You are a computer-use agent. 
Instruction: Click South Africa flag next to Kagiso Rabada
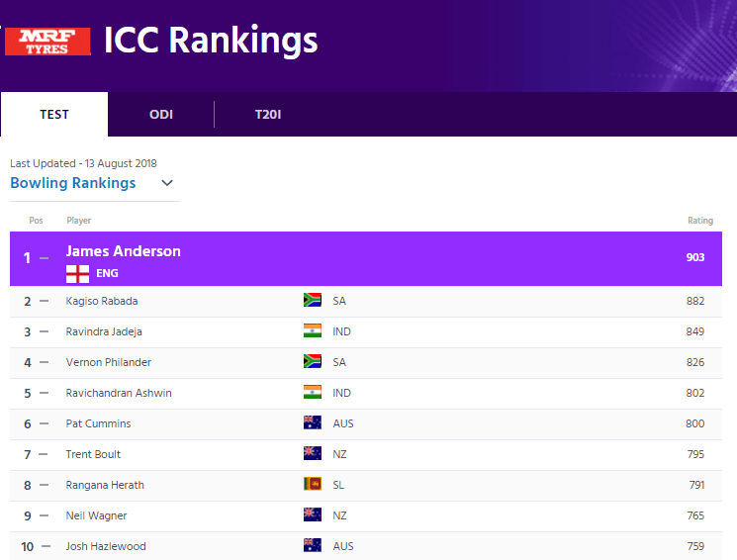click(313, 301)
